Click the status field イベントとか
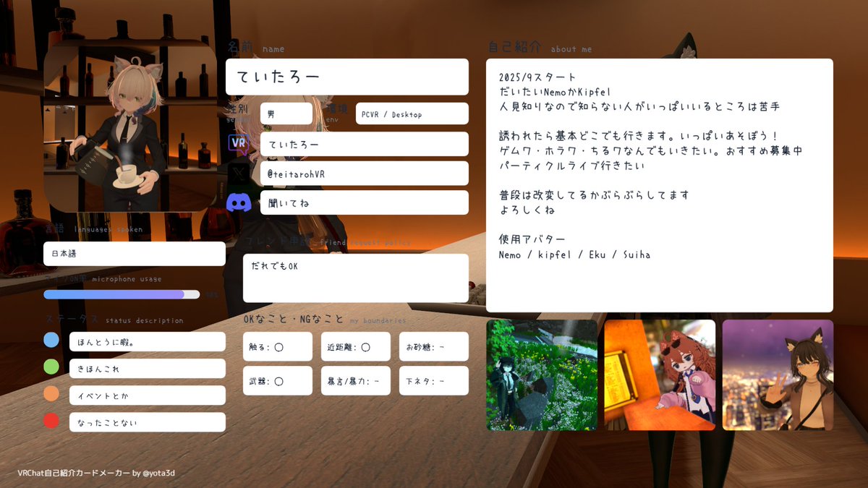868x488 pixels. [148, 395]
